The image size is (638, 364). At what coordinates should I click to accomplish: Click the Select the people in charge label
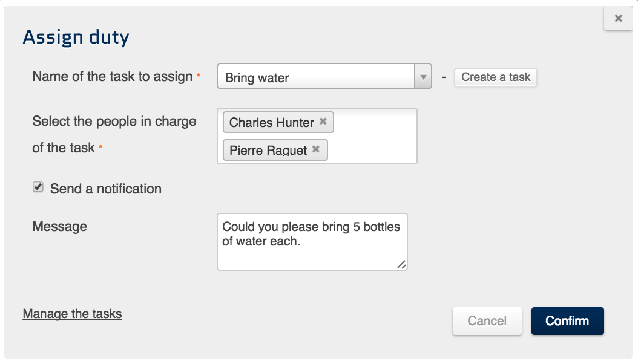click(114, 121)
